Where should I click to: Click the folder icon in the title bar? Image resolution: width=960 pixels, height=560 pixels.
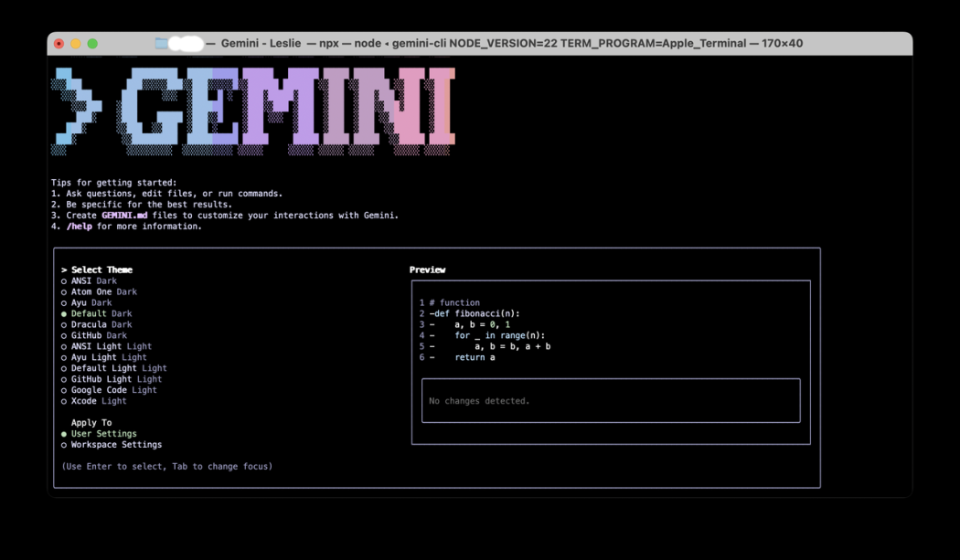coord(161,43)
